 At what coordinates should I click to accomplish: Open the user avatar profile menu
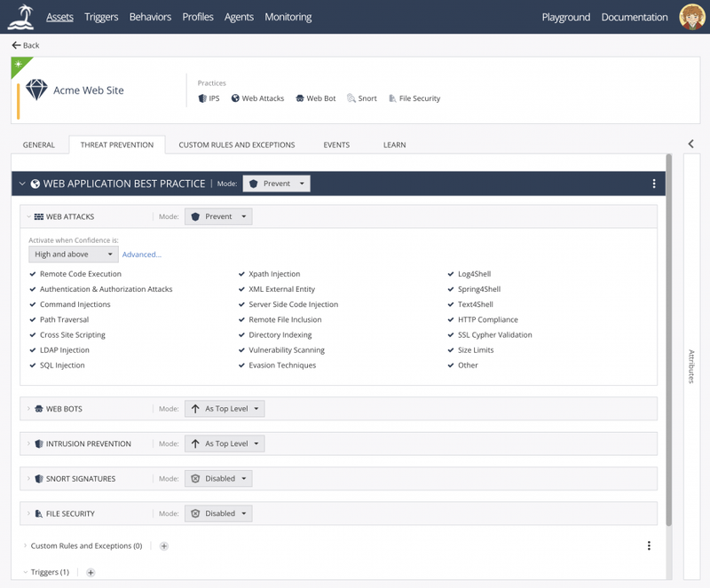pyautogui.click(x=692, y=17)
